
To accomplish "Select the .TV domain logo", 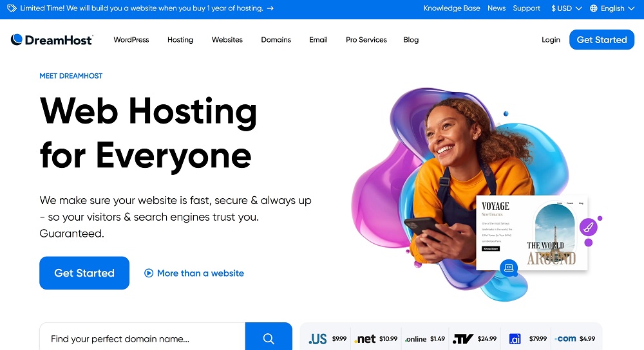I will pos(463,339).
